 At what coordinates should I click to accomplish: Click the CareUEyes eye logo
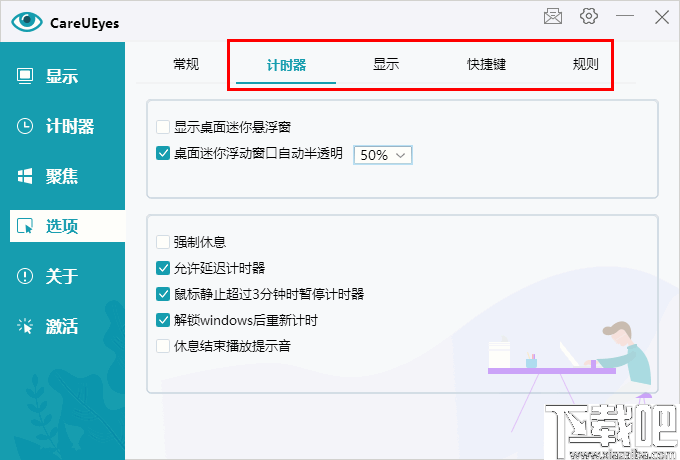point(26,22)
